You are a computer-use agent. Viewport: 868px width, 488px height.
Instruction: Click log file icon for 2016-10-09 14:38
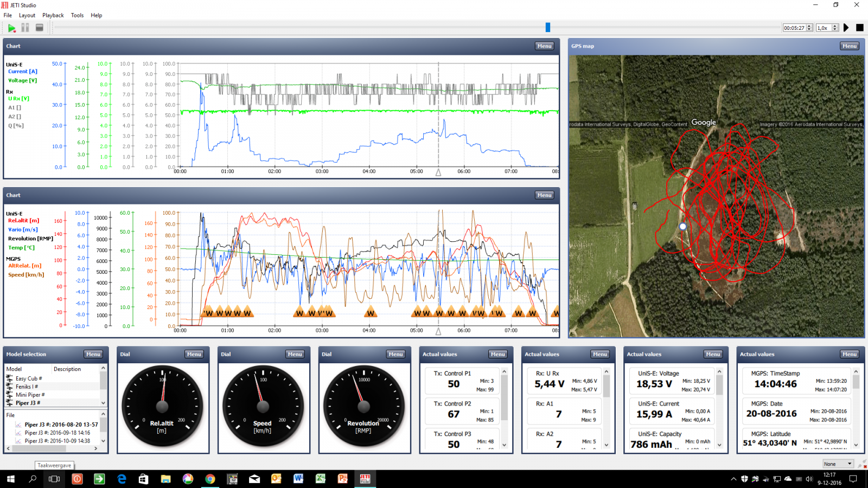[18, 441]
